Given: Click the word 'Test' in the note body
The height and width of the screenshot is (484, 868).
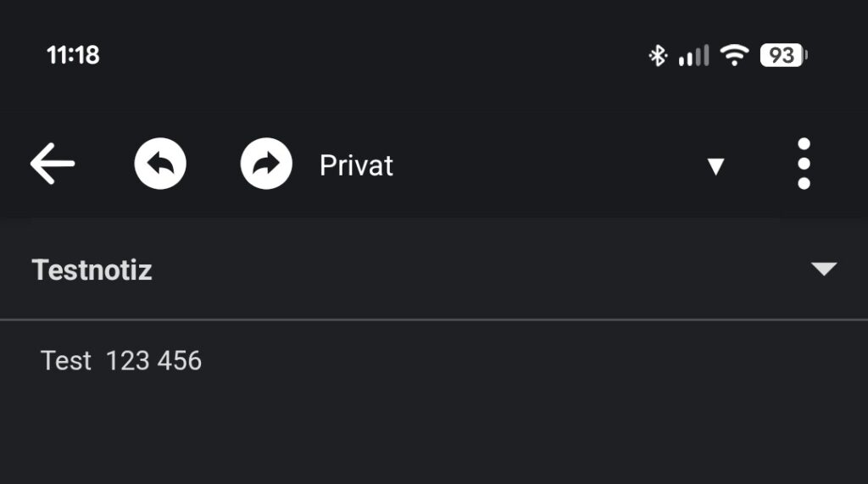Looking at the screenshot, I should pos(66,361).
